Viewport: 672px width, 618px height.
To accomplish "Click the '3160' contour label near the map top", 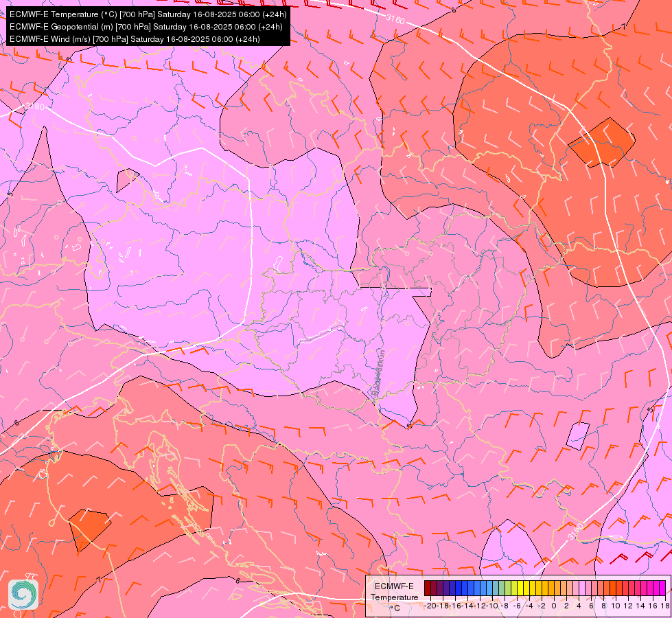I will 395,19.
